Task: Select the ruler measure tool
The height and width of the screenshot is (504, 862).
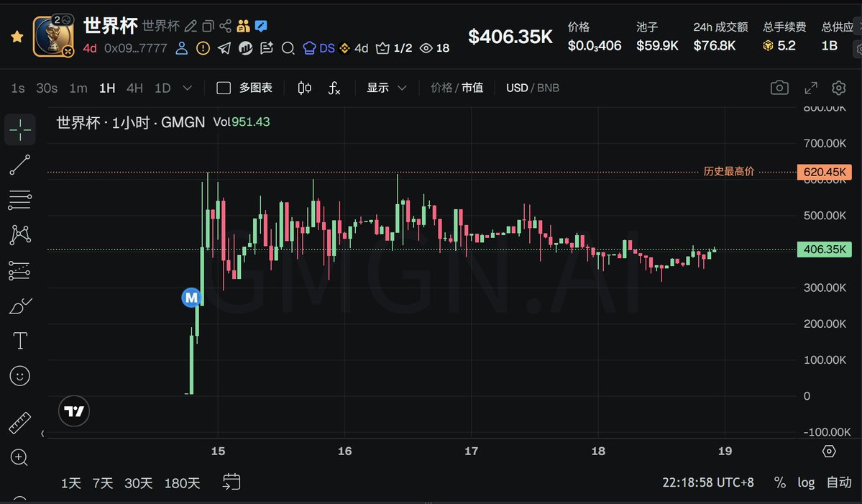Action: (20, 423)
